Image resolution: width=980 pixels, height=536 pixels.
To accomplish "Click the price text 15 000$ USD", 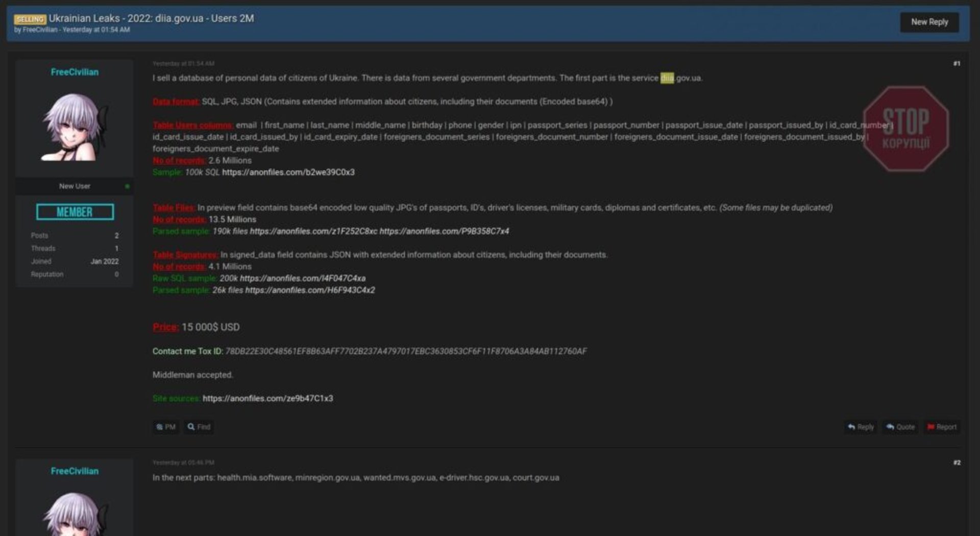I will coord(210,327).
